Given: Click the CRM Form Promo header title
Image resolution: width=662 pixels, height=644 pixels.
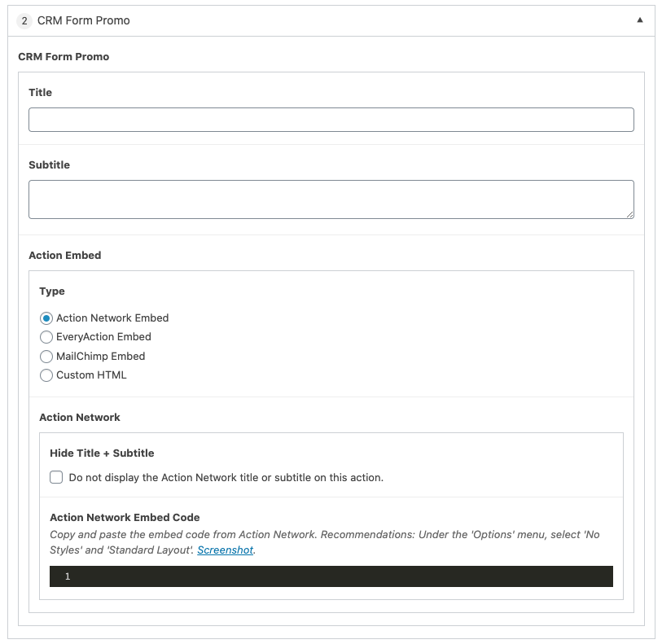Looking at the screenshot, I should pyautogui.click(x=84, y=20).
